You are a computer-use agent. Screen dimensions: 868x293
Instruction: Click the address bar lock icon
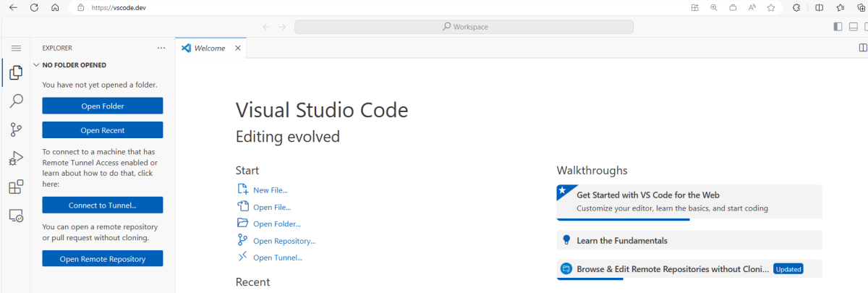80,7
